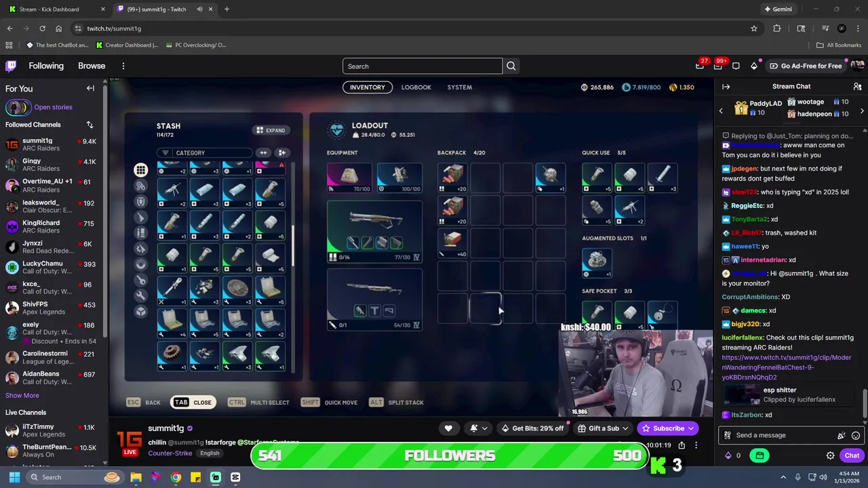Expand the system tray hidden icons chevron

[x=783, y=477]
